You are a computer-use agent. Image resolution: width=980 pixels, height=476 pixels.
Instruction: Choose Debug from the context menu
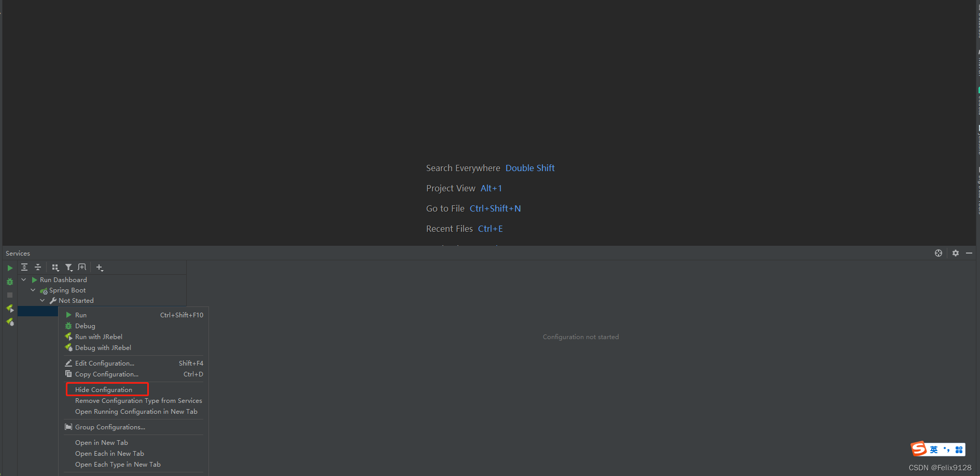[134, 326]
